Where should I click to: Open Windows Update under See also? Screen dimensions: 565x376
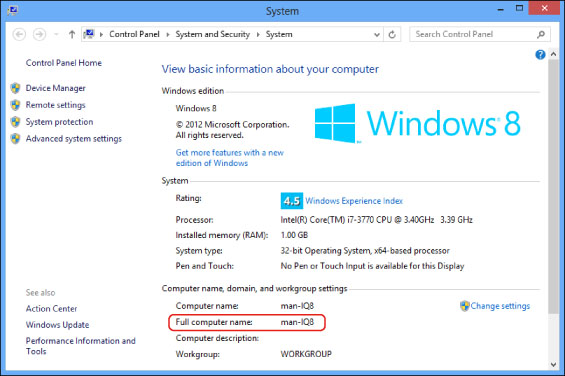[x=57, y=325]
